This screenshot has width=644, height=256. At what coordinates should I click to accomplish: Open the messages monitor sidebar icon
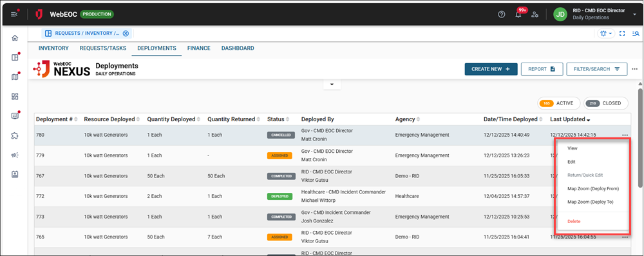[x=15, y=115]
